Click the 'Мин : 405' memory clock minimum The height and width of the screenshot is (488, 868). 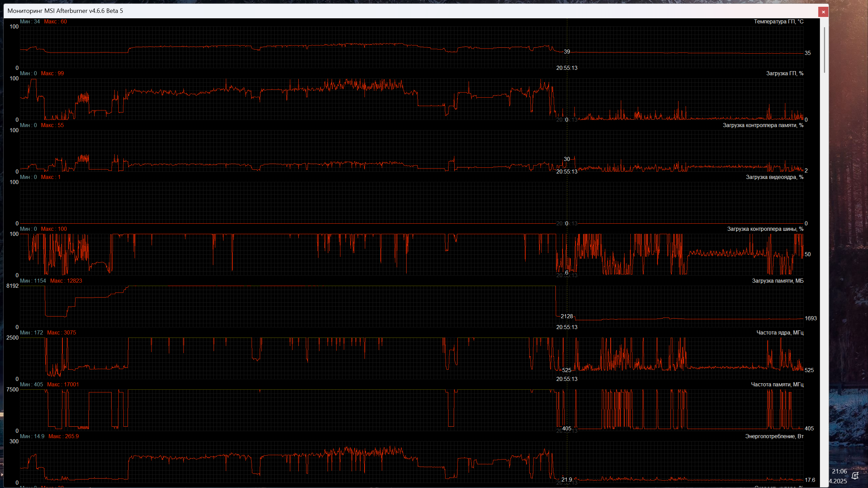tap(32, 385)
